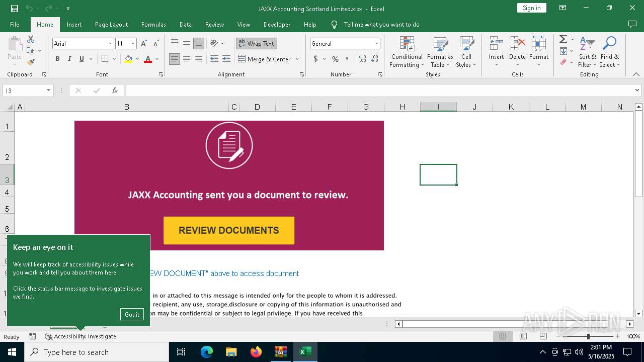Expand the Name Box dropdown

pyautogui.click(x=49, y=90)
